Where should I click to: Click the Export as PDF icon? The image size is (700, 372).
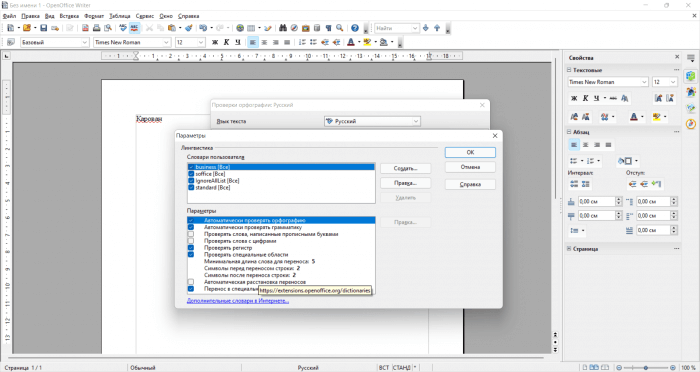click(85, 28)
